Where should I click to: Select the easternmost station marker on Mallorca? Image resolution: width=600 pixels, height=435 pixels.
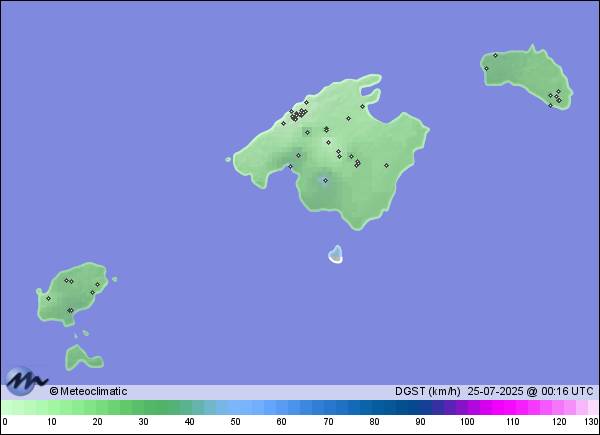[x=386, y=166]
